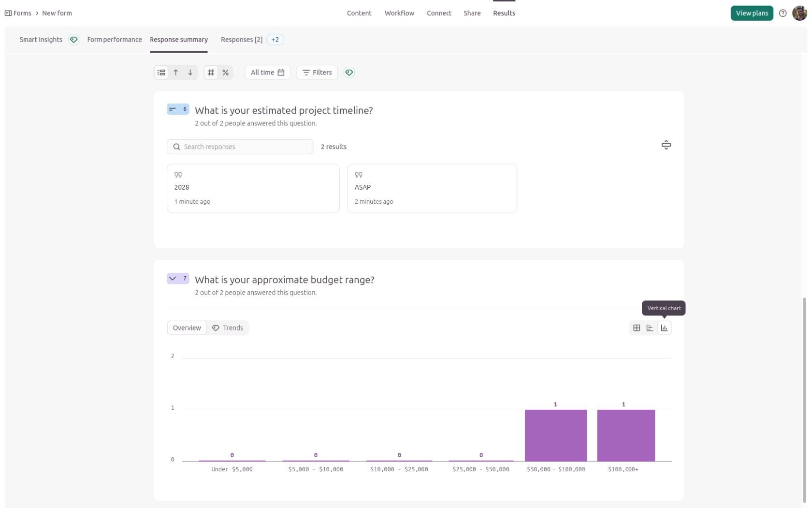Select the vertical chart view icon
812x508 pixels.
664,328
